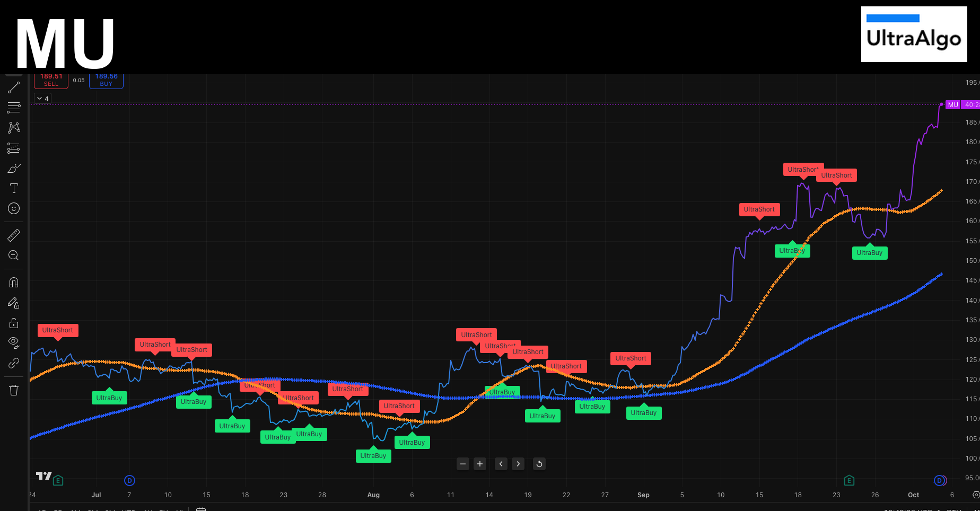980x511 pixels.
Task: Open the earnings marker before Jul
Action: coord(58,481)
